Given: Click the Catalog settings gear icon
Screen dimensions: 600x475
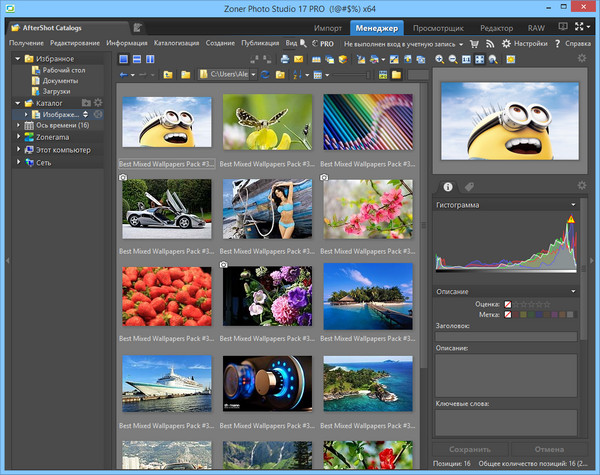Looking at the screenshot, I should (98, 102).
